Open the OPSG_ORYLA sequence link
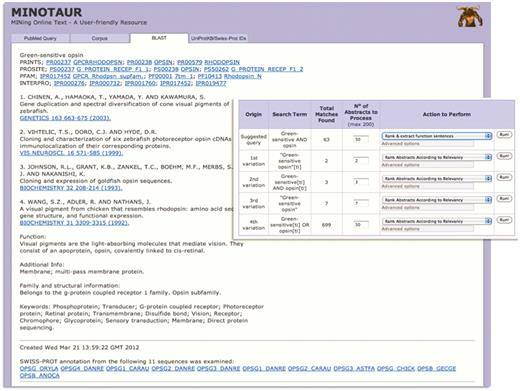 [x=39, y=369]
